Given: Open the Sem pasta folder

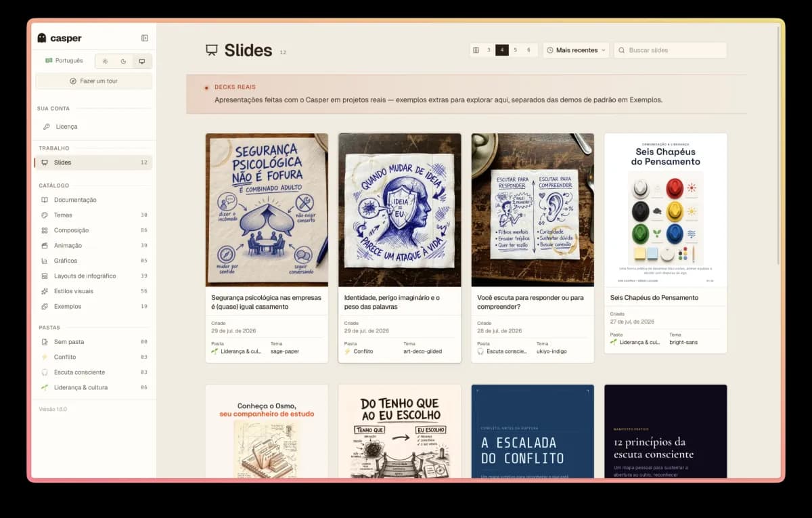Looking at the screenshot, I should tap(93, 342).
